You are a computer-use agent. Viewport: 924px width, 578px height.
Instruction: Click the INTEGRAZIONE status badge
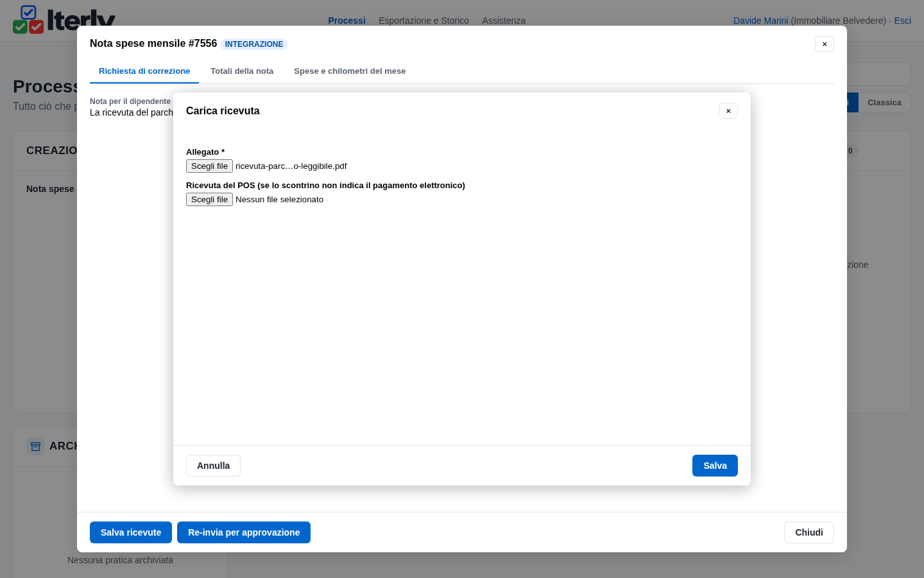click(x=254, y=44)
